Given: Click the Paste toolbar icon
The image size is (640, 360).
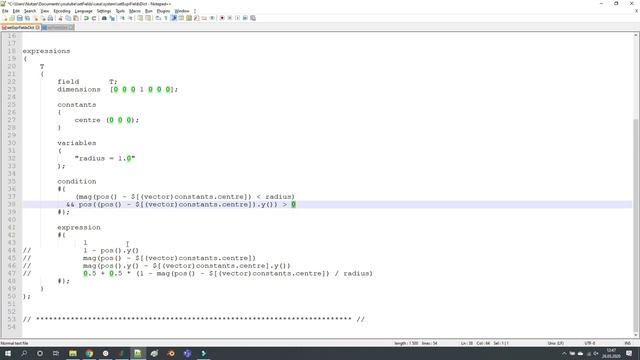Looking at the screenshot, I should [76, 18].
